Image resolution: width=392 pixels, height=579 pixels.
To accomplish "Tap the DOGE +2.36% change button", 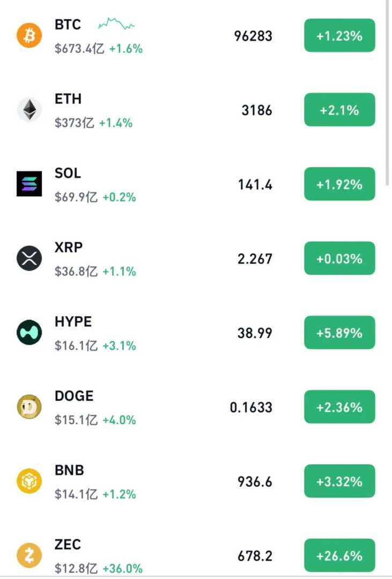I will (339, 407).
